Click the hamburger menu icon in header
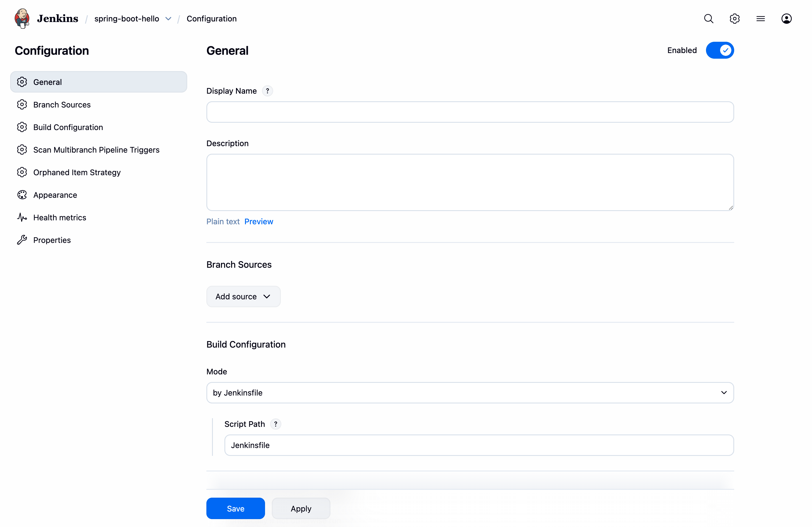This screenshot has width=812, height=527. coord(760,18)
